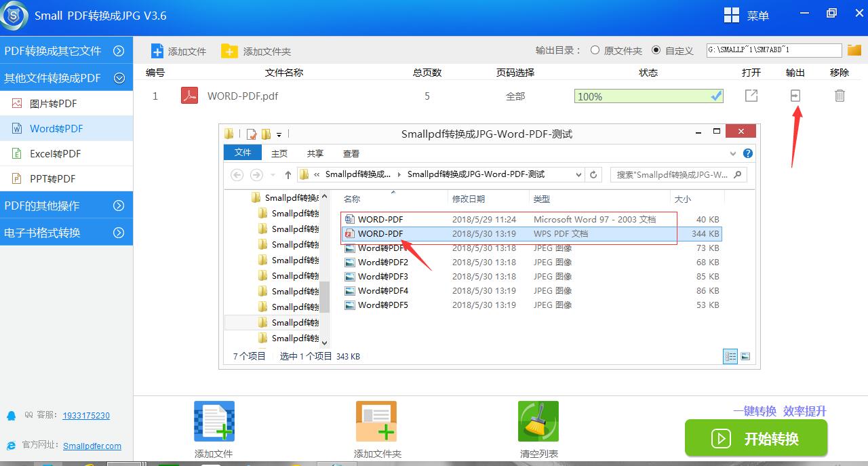This screenshot has width=868, height=466.
Task: Open the 共享 tab in Explorer
Action: point(315,153)
